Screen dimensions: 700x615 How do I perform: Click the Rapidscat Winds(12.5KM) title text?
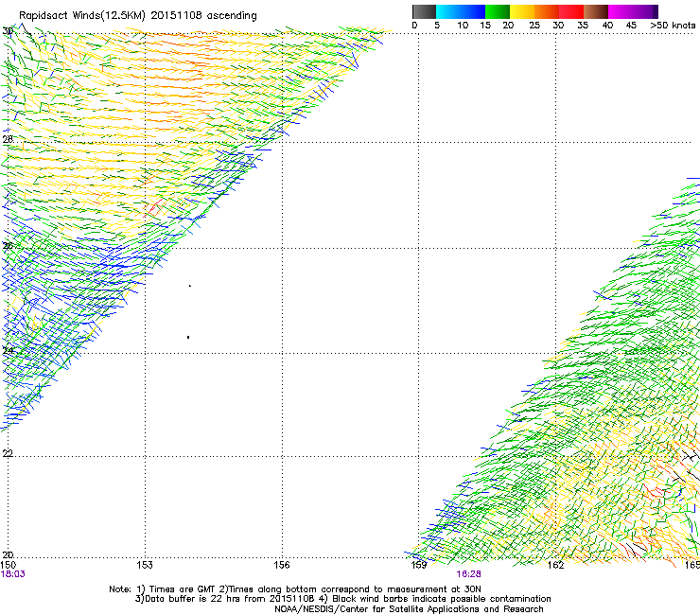click(138, 16)
